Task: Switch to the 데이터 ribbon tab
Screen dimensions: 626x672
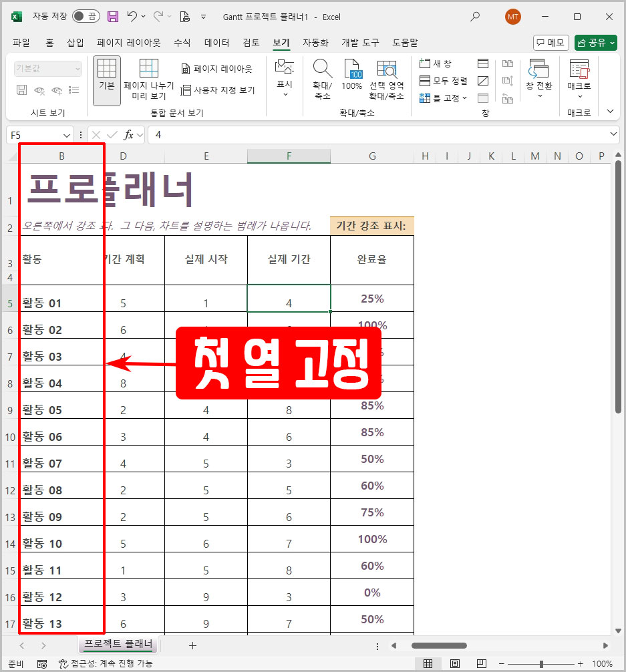Action: pos(218,42)
